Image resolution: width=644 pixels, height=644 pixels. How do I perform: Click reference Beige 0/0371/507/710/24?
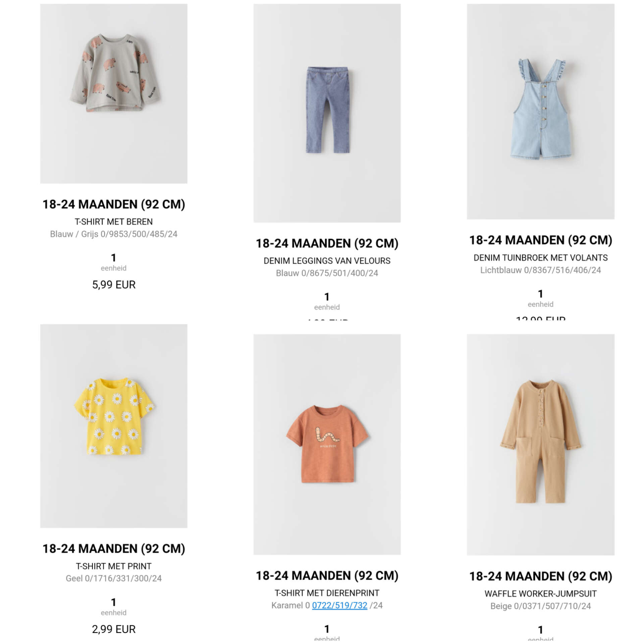[540, 606]
